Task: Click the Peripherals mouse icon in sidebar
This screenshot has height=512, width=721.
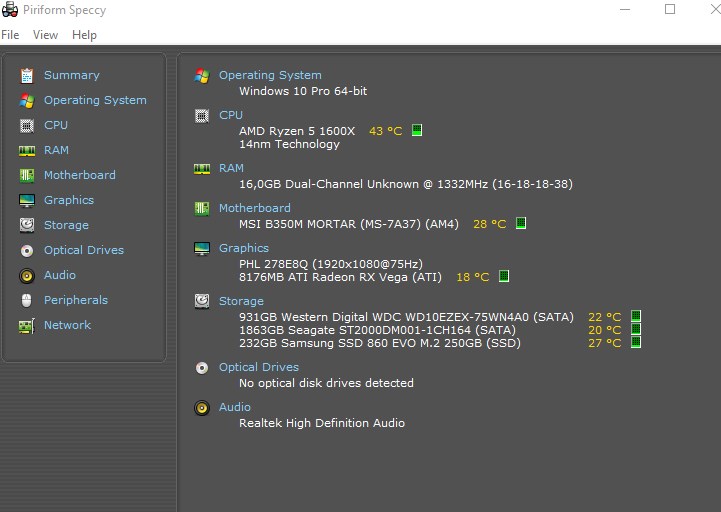Action: tap(27, 300)
